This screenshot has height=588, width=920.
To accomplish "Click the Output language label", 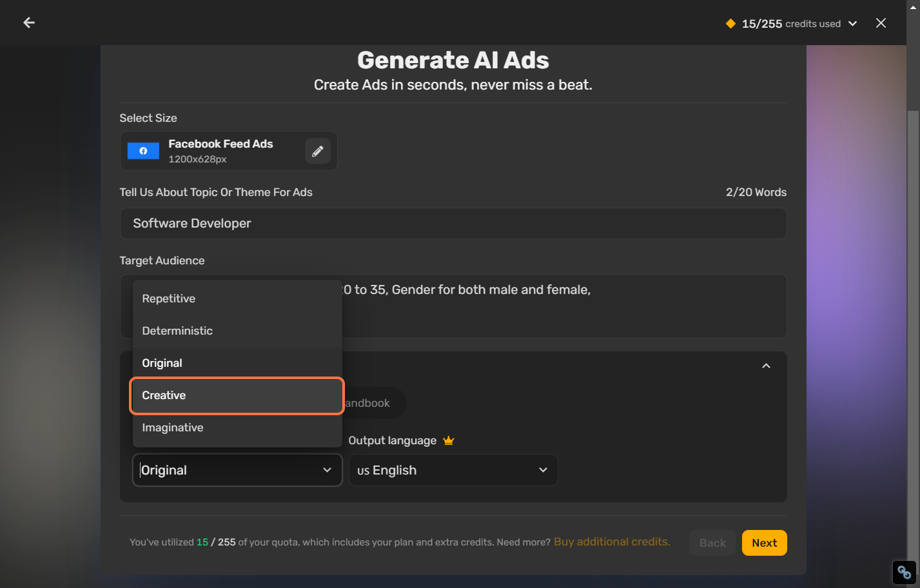I will (393, 440).
